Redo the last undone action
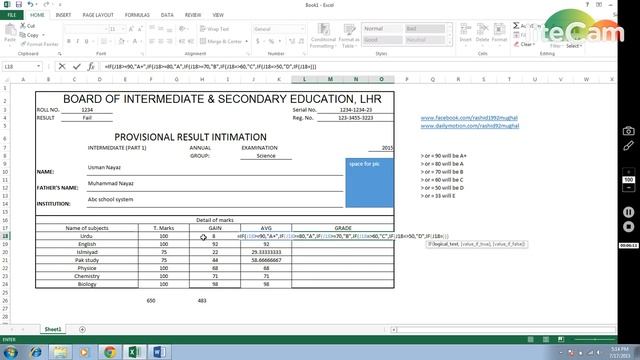This screenshot has width=640, height=360. [x=46, y=4]
